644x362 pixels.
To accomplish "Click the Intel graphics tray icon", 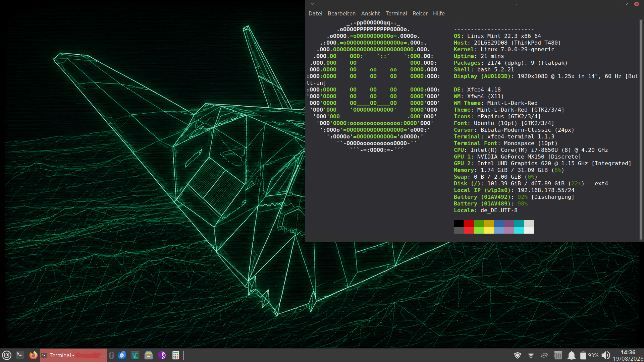I will 544,355.
